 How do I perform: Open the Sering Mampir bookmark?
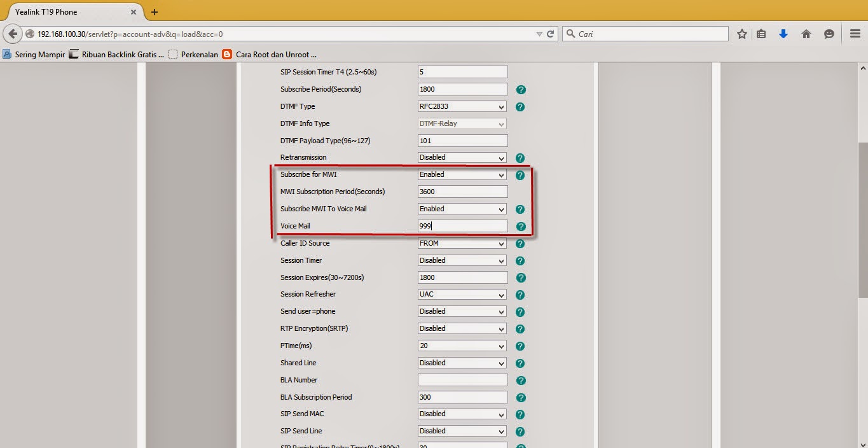coord(34,55)
